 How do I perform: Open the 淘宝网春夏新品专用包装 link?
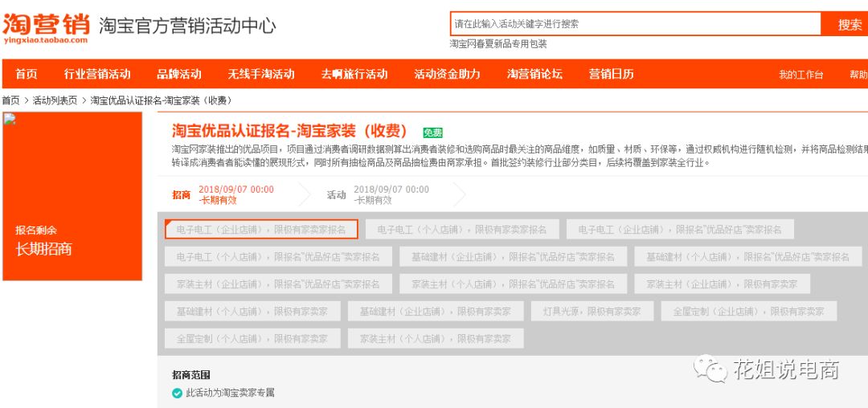498,43
